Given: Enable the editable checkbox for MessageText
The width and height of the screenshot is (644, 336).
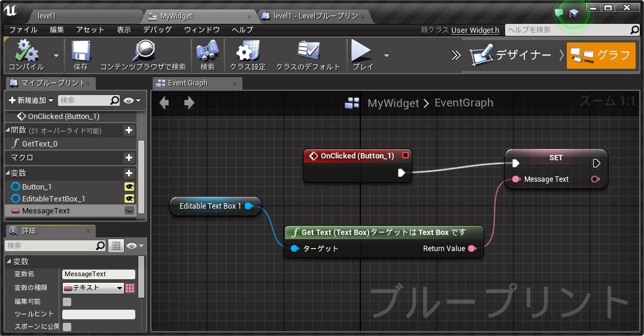Looking at the screenshot, I should (x=67, y=301).
